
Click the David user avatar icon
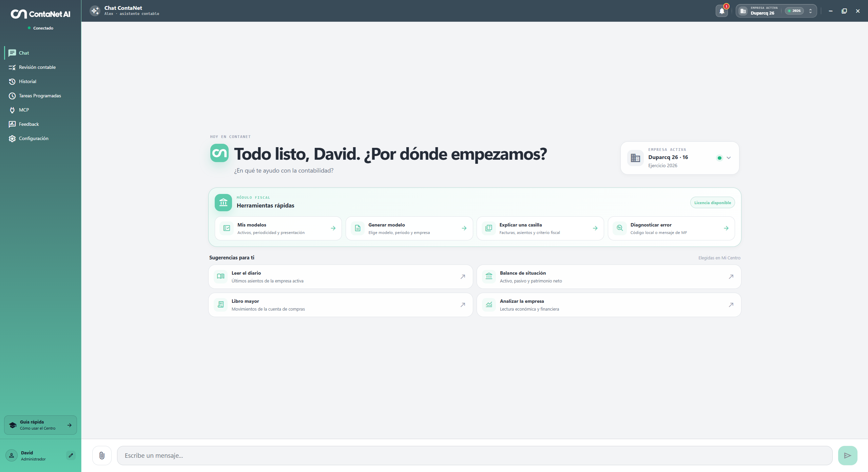coord(12,455)
